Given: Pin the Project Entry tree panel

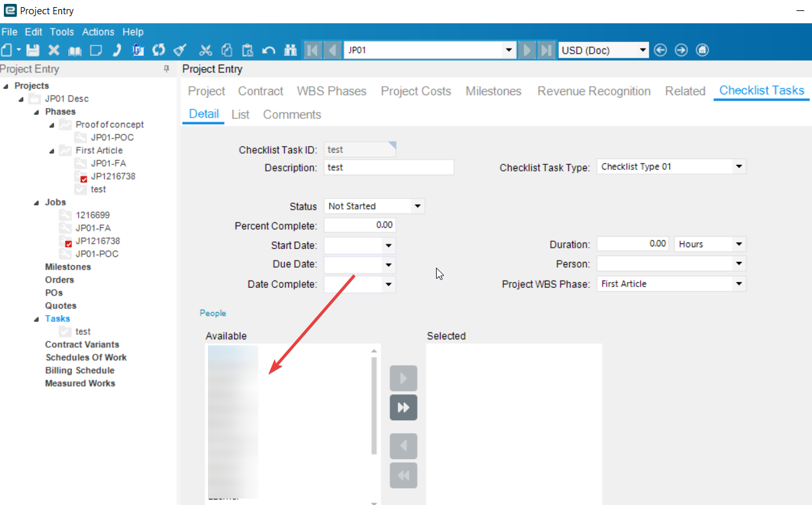Looking at the screenshot, I should click(x=166, y=69).
